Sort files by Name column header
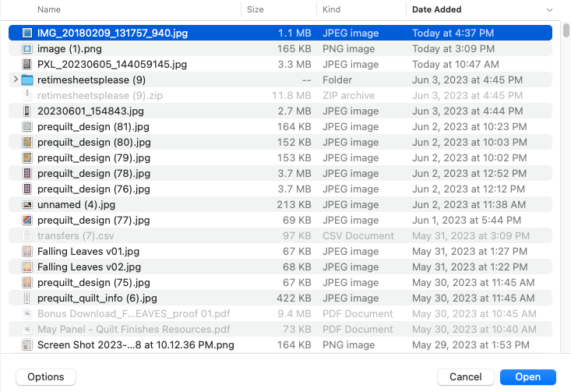Viewport: 571px width, 392px height. click(x=49, y=9)
